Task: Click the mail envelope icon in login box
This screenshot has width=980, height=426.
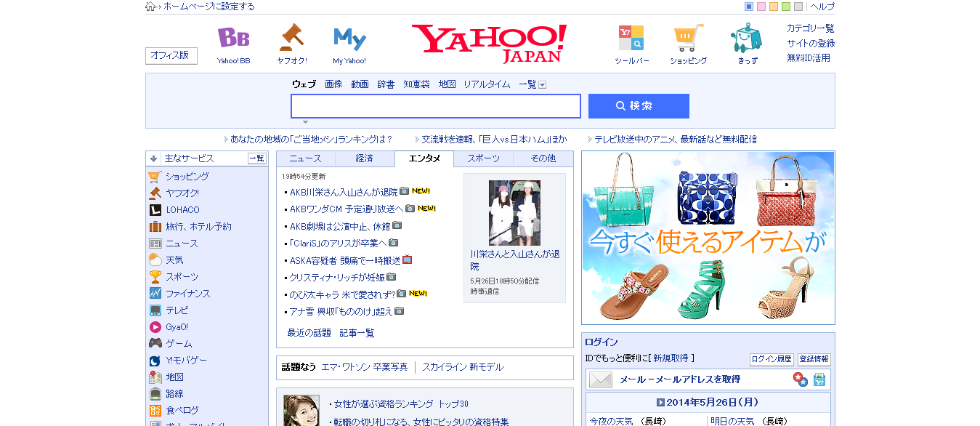Action: tap(601, 379)
